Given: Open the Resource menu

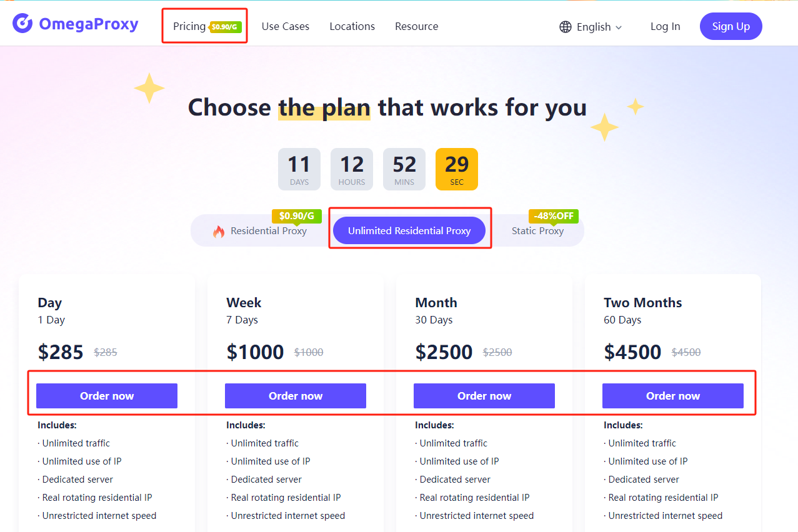Looking at the screenshot, I should (417, 26).
